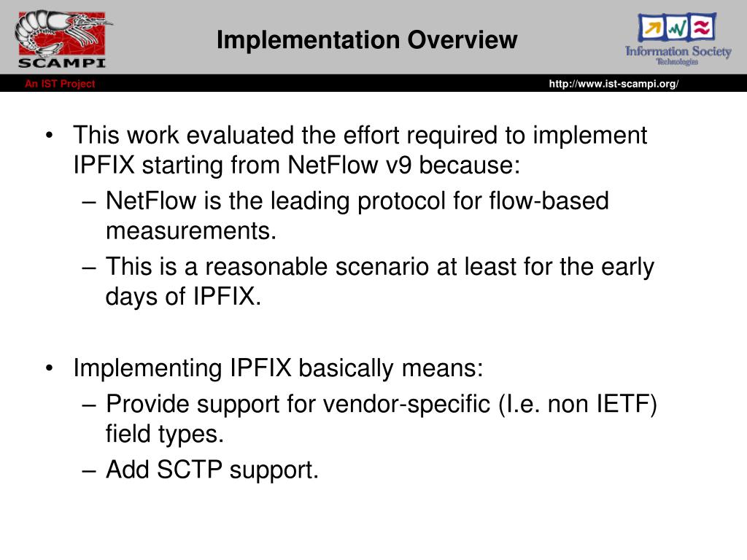The width and height of the screenshot is (747, 560).
Task: Click the 'Add SCTP support.' sub-bullet
Action: point(212,470)
